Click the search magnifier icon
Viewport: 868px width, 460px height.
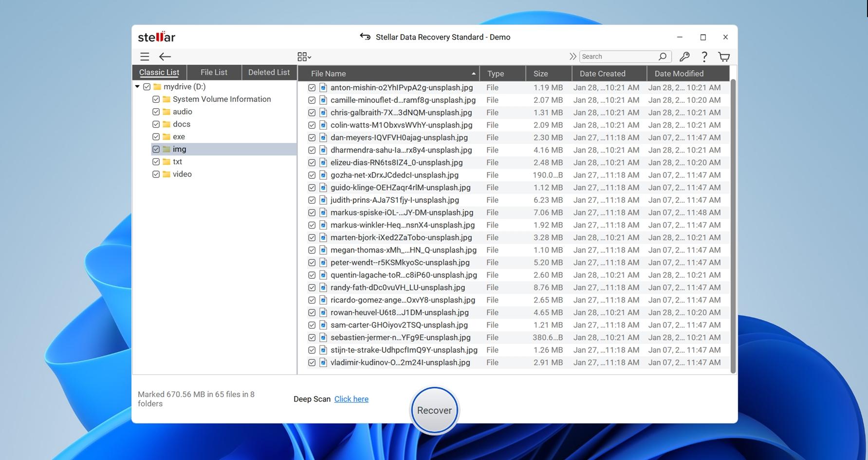[x=662, y=57]
